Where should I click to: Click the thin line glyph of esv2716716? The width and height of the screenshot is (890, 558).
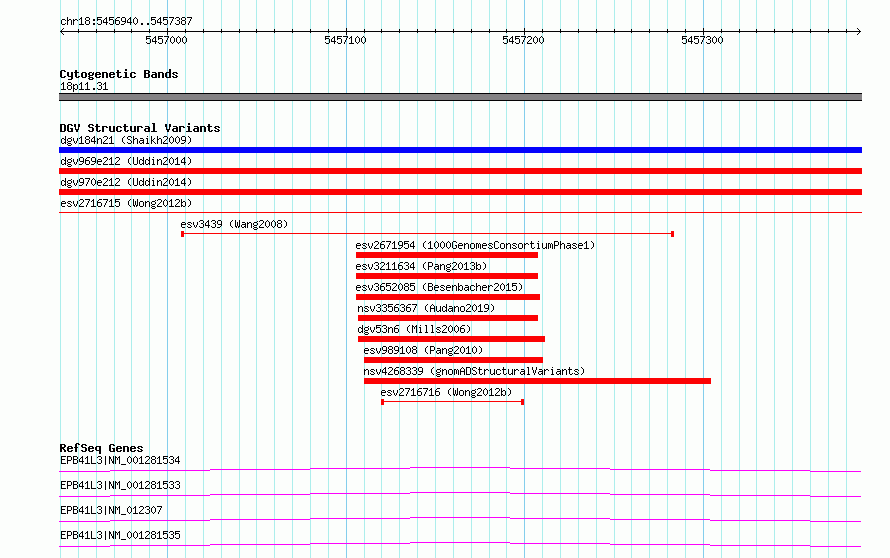click(x=452, y=402)
